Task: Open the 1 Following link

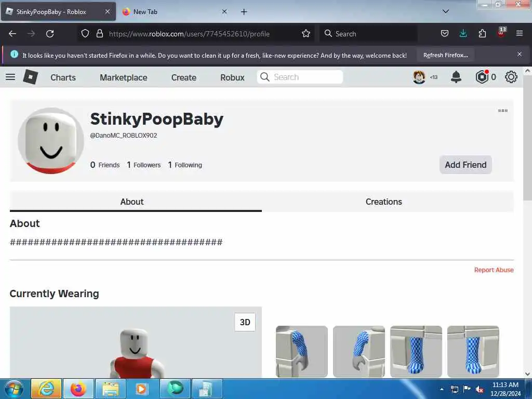Action: point(185,165)
